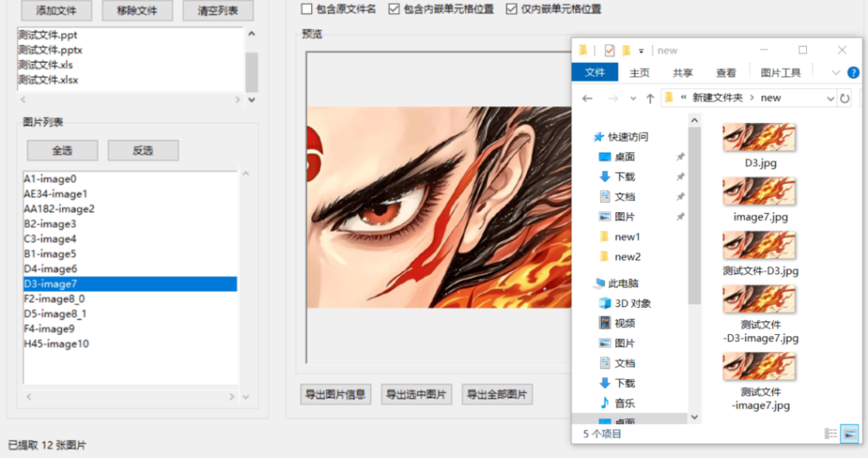Click properties icon in quick access toolbar

point(609,50)
